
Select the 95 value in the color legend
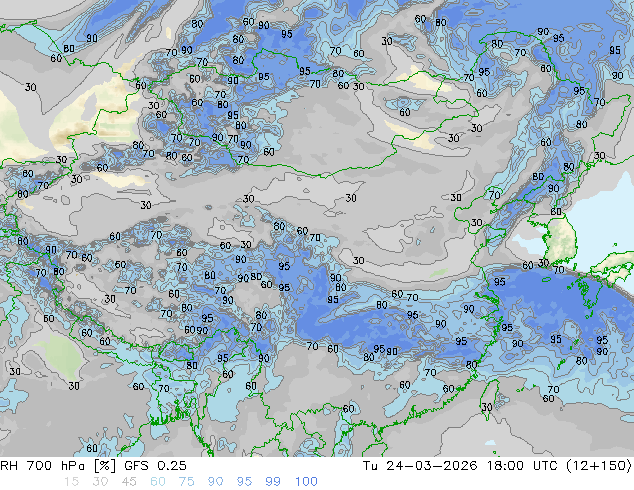(244, 482)
